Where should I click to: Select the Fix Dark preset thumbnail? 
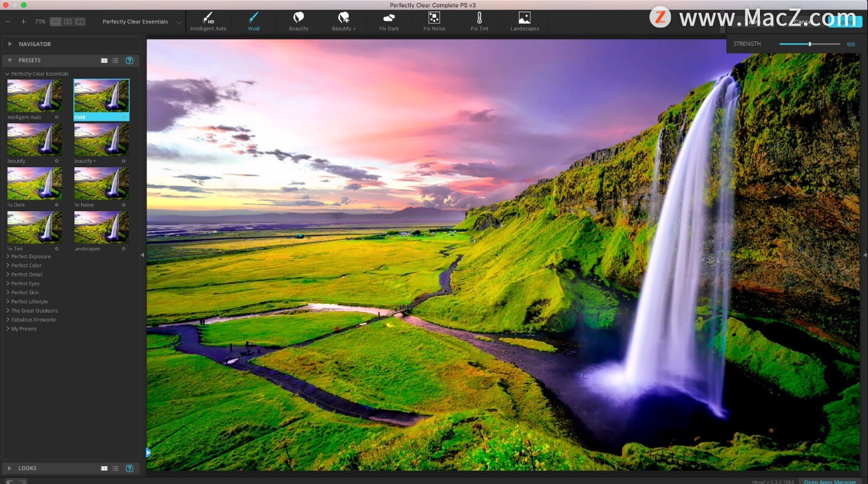[34, 184]
